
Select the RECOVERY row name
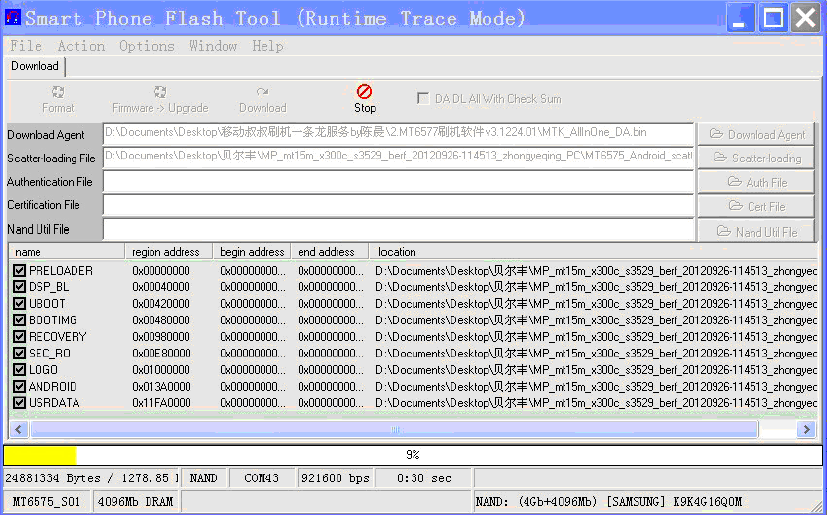(57, 337)
